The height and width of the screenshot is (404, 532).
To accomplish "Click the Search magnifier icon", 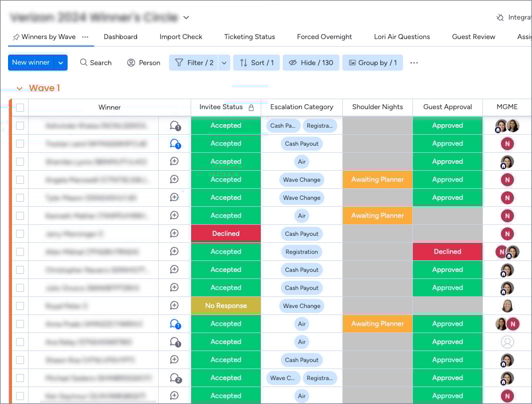I will [x=84, y=63].
